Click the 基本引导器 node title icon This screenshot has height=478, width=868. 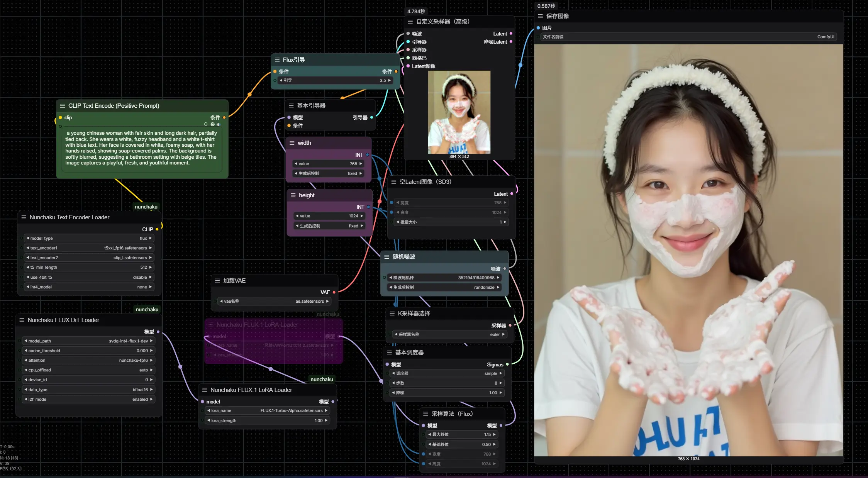291,106
